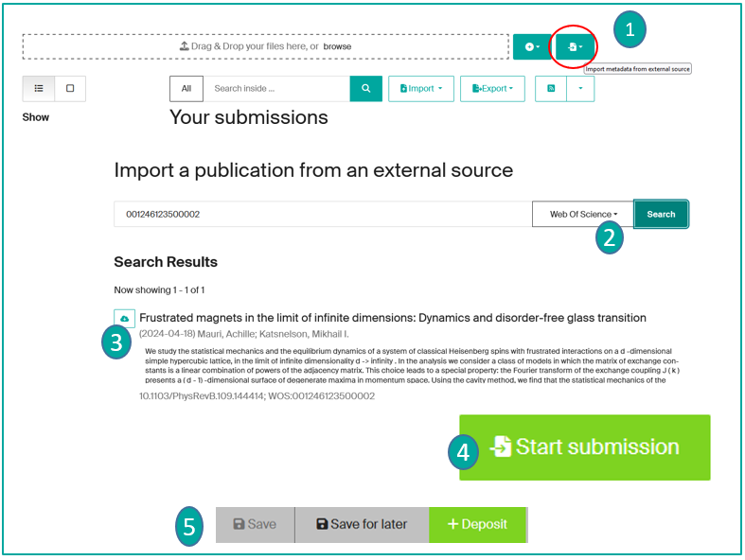Click the Save for later button

(x=362, y=524)
